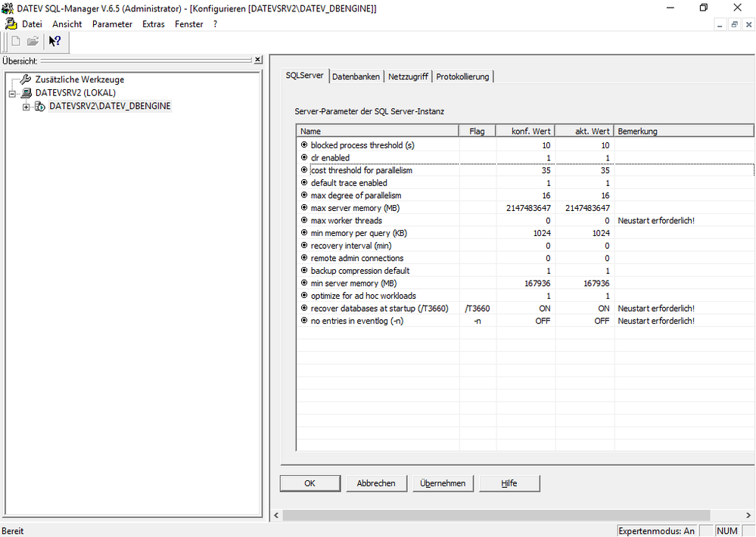Click bullet icon of recover databases at startup
The image size is (756, 537).
(304, 308)
